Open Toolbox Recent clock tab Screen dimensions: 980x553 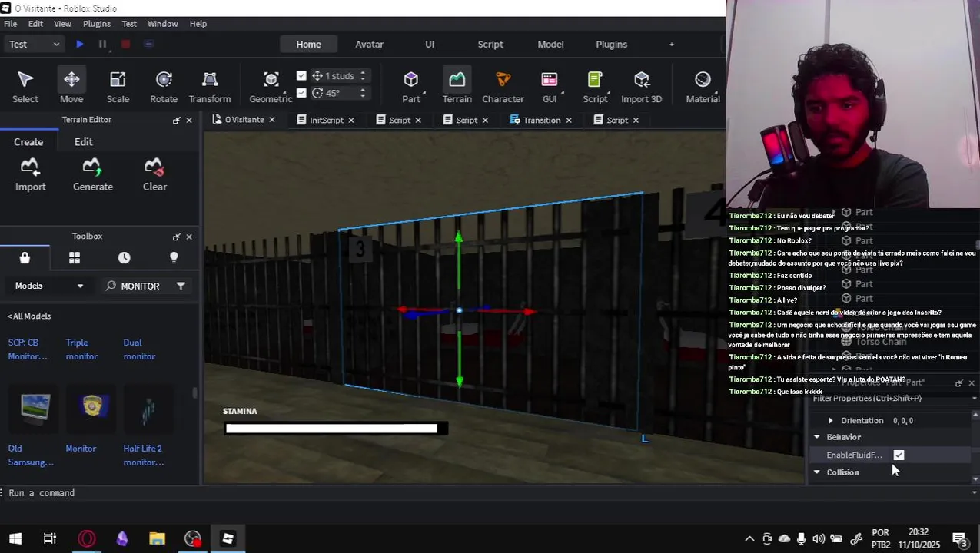click(124, 258)
